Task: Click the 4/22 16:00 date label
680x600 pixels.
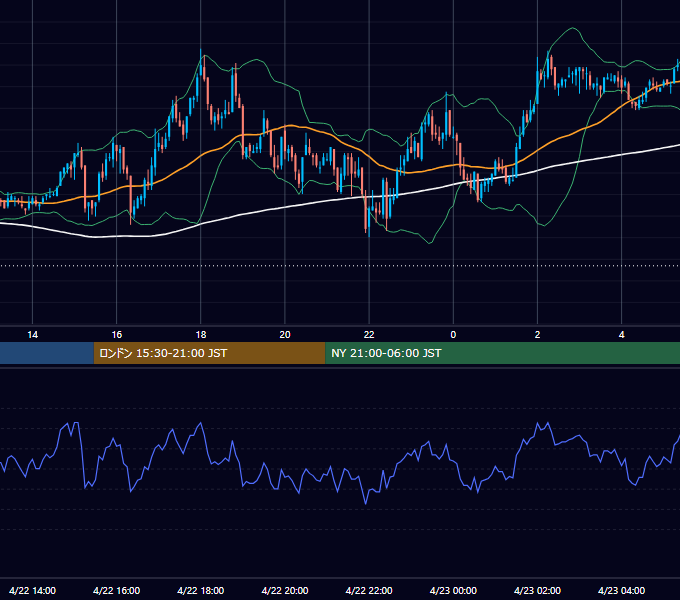Action: click(x=117, y=590)
